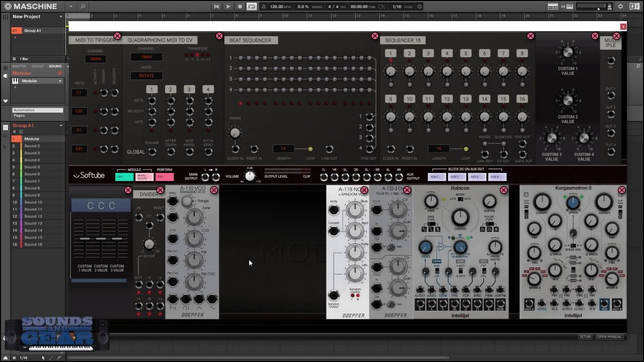Viewport: 644px width, 362px height.
Task: Select the Pages entry below Automation
Action: coord(20,116)
